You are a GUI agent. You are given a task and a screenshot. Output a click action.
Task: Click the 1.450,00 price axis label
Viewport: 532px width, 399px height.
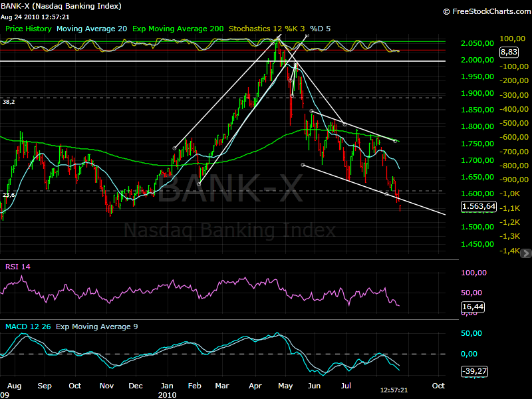(x=477, y=244)
